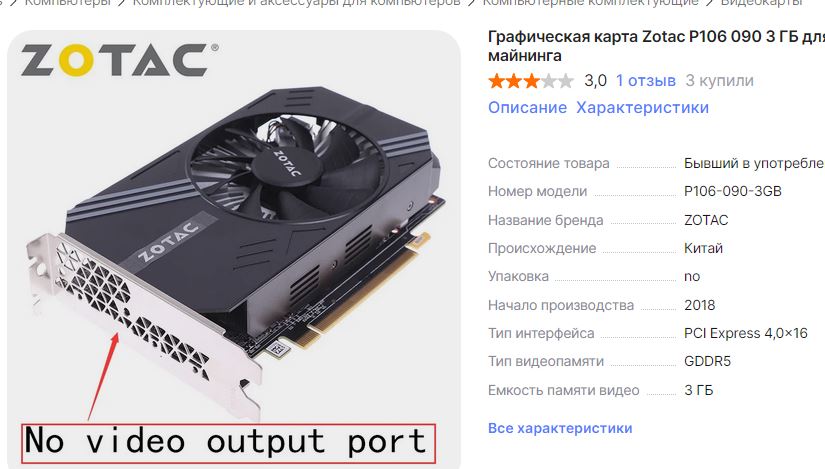Open 'Все характеристики' link
The width and height of the screenshot is (825, 469).
pos(560,428)
